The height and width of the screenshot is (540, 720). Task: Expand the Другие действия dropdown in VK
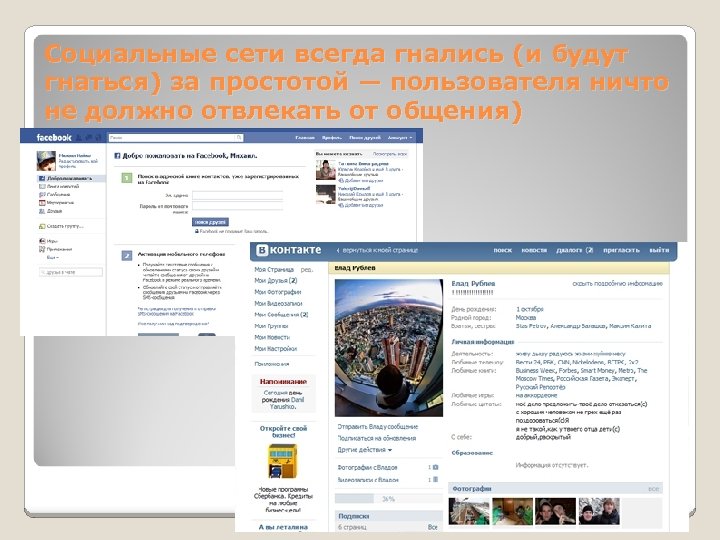click(x=365, y=450)
